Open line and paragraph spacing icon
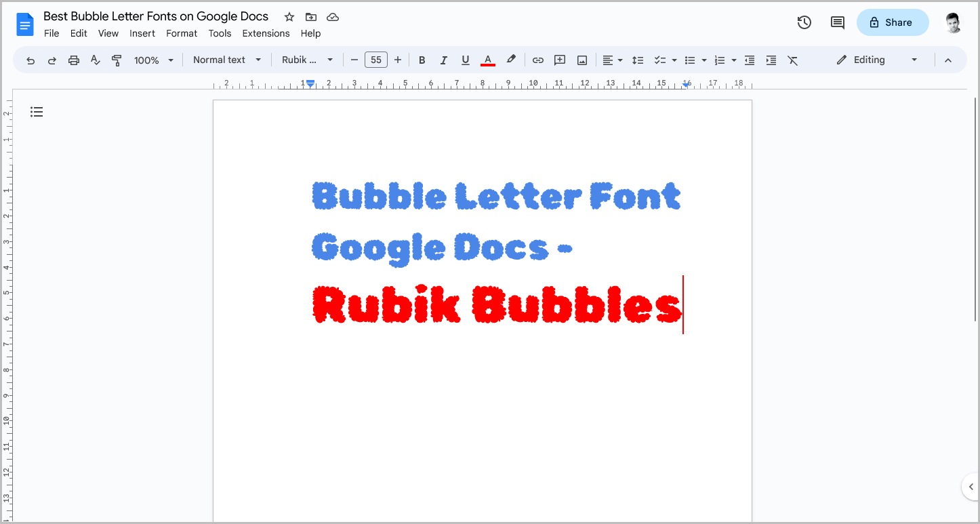 (638, 60)
